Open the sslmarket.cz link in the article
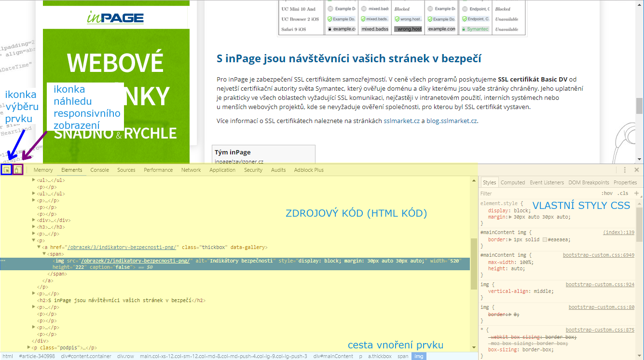Viewport: 644px width, 360px height. coord(401,121)
